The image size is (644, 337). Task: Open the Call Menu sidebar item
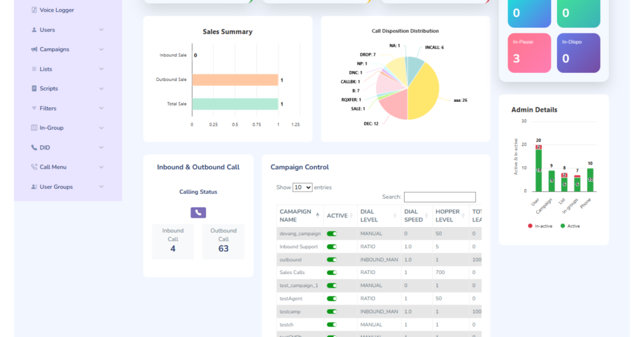[53, 167]
